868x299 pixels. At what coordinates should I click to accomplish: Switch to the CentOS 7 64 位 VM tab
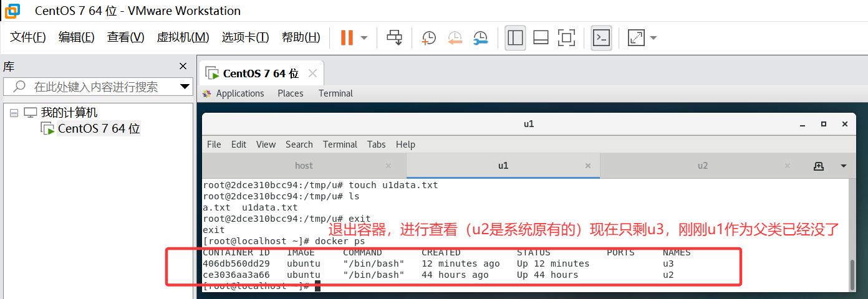[x=261, y=74]
